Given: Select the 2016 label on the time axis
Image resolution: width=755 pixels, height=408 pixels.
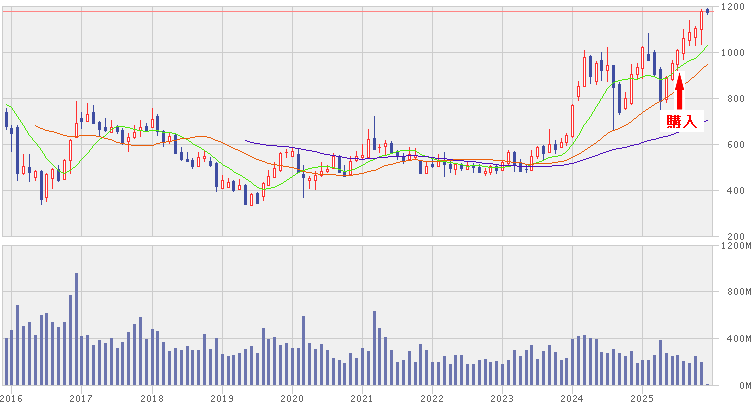Looking at the screenshot, I should click(12, 397).
